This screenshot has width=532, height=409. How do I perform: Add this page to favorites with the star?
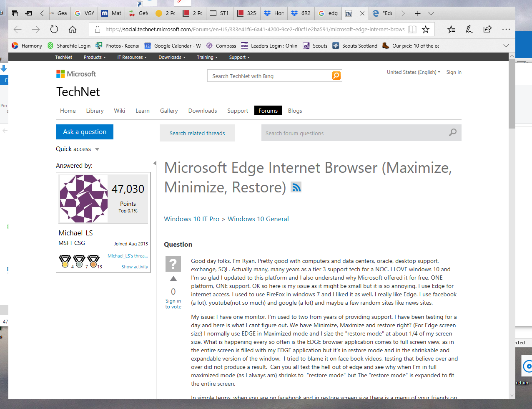pyautogui.click(x=426, y=29)
